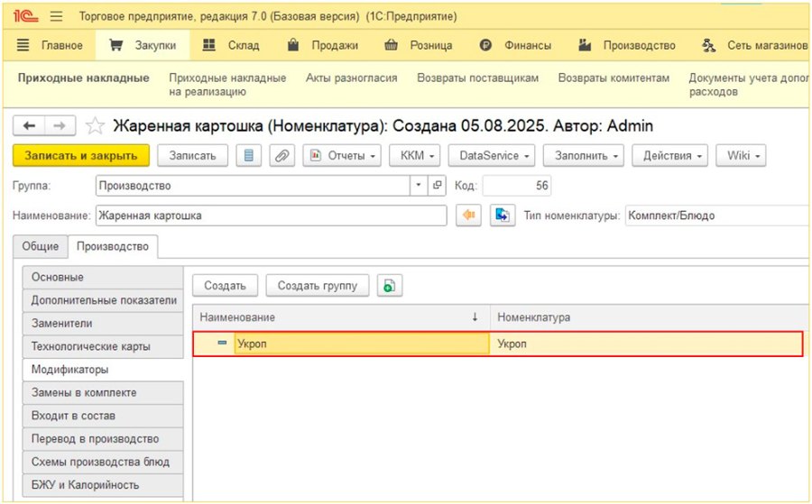This screenshot has width=812, height=504.
Task: Select Дополнительные показатели side tab
Action: pyautogui.click(x=103, y=300)
